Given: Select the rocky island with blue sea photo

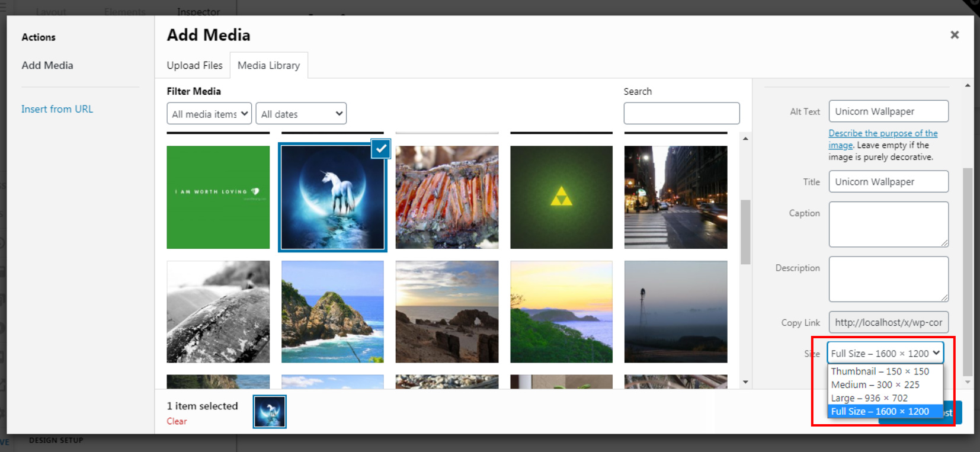Looking at the screenshot, I should click(x=332, y=312).
